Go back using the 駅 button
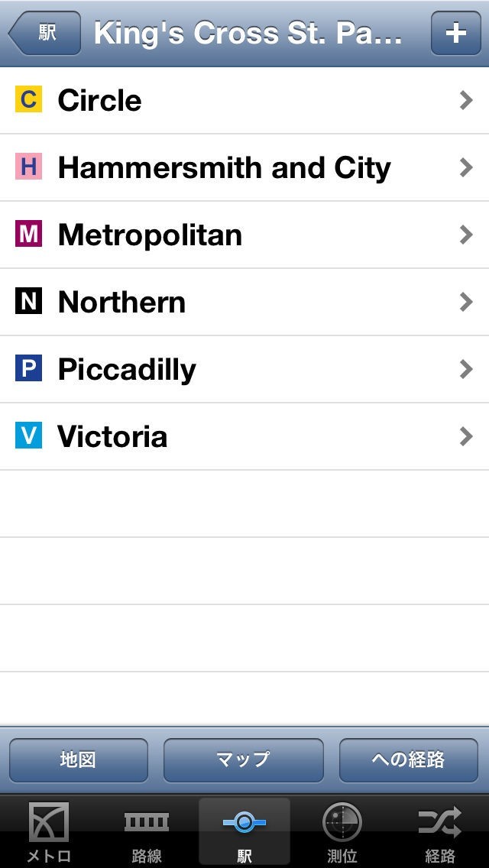 [45, 34]
